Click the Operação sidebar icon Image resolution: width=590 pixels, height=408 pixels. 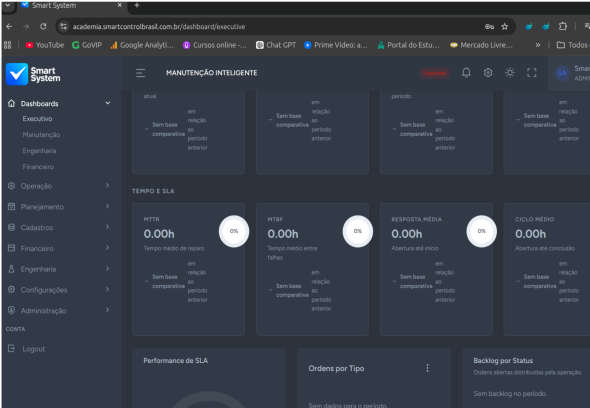(11, 186)
